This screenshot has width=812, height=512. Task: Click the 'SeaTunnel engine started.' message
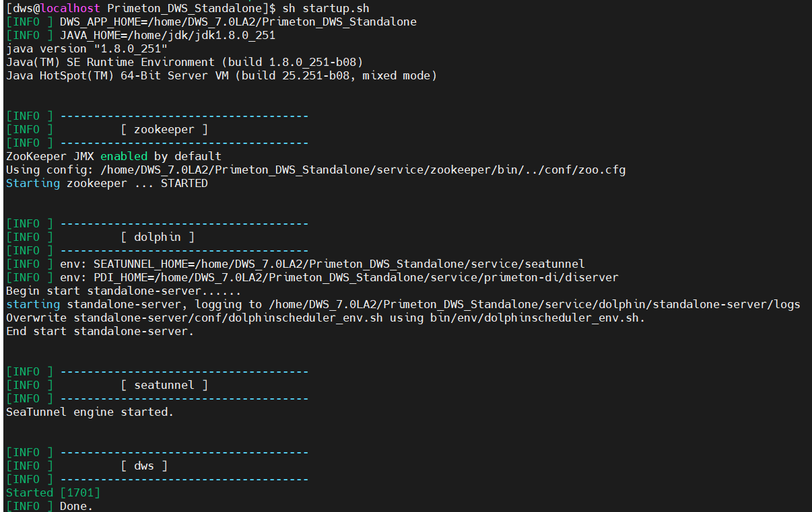click(90, 412)
